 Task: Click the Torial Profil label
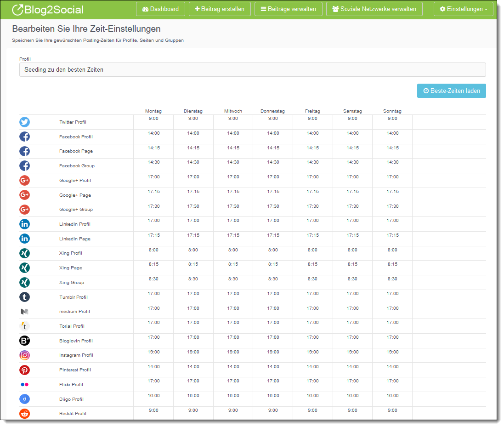click(72, 326)
